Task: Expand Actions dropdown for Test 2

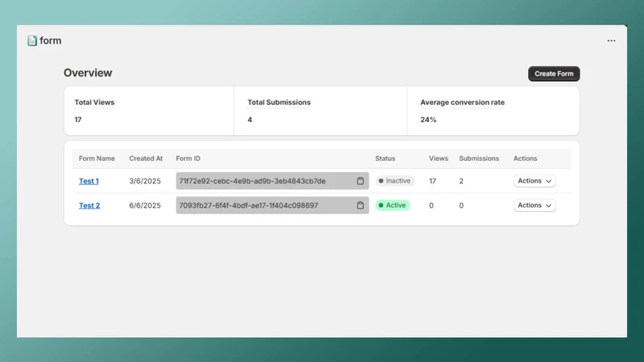Action: [535, 205]
